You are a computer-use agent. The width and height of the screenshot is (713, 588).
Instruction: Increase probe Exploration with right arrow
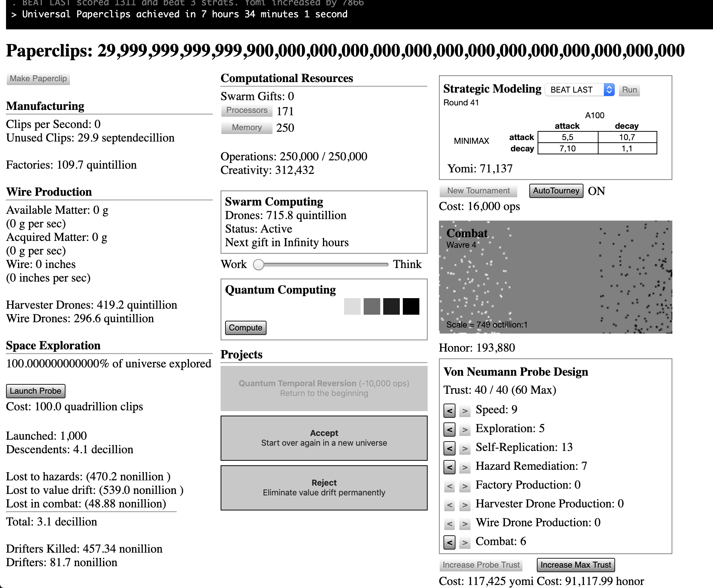coord(465,429)
